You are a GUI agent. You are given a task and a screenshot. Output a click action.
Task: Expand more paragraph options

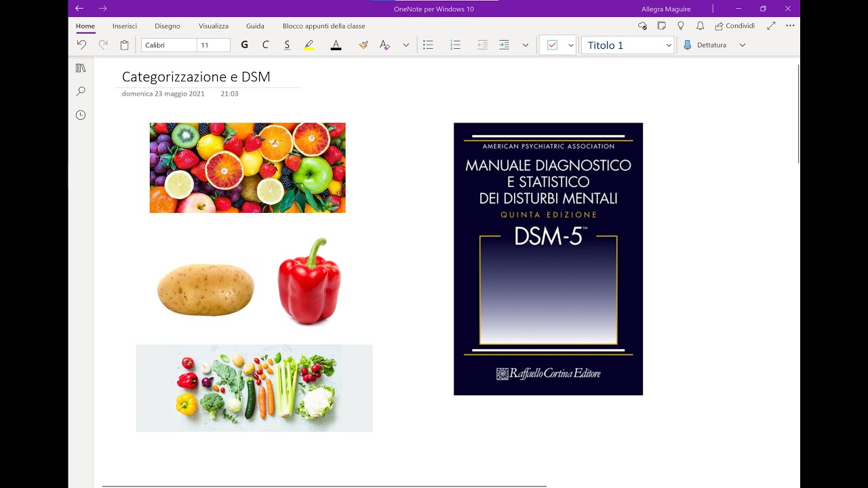click(526, 45)
